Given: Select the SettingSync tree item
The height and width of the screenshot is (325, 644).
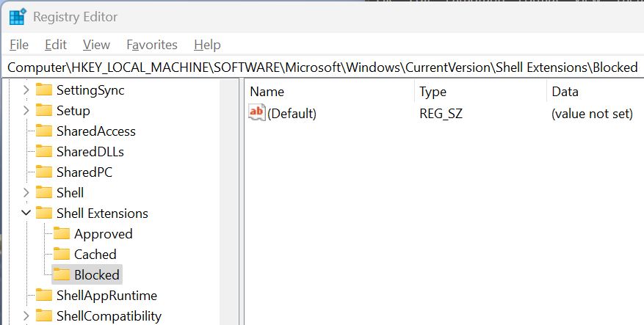Looking at the screenshot, I should tap(90, 90).
